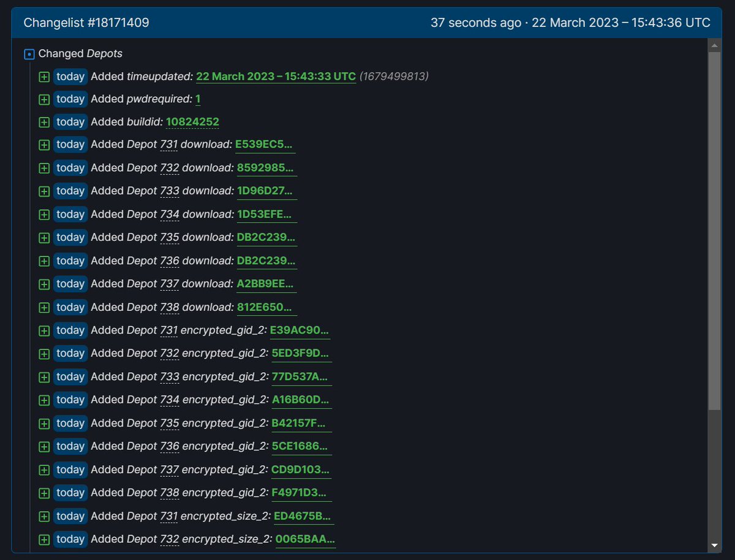Click plus icon beside Depot 737 encrypted_gid_2
Image resolution: width=735 pixels, height=560 pixels.
click(44, 471)
